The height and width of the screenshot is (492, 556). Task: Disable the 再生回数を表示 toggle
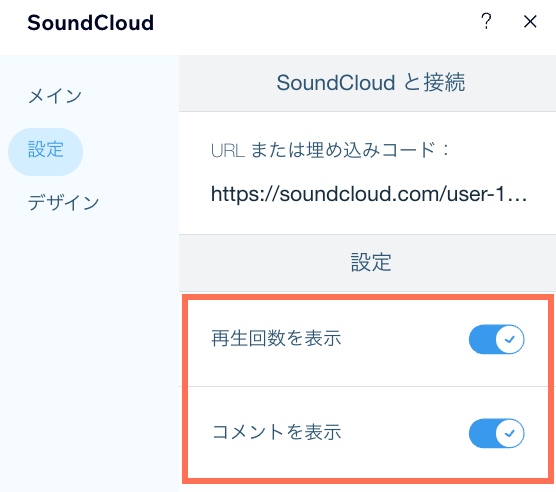tap(496, 339)
